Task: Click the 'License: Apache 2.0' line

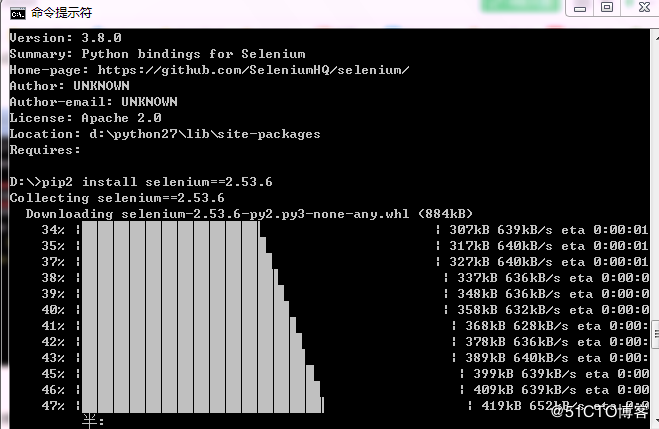Action: coord(86,118)
